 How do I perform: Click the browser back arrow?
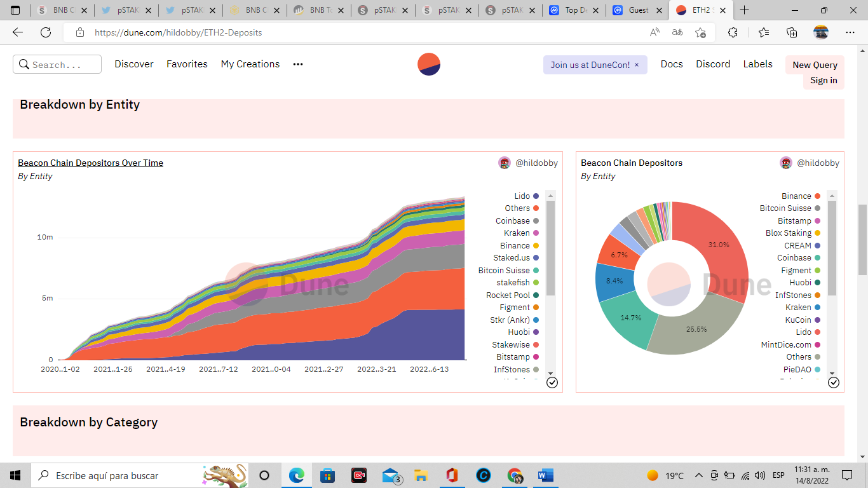point(18,32)
